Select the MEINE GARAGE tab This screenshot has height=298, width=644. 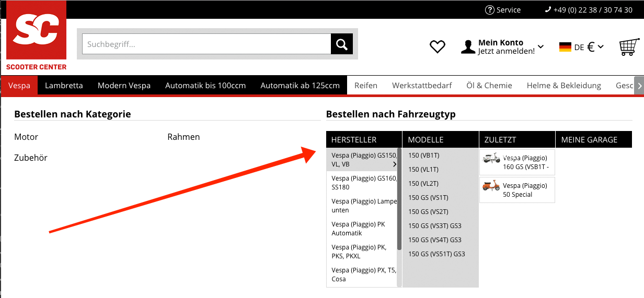click(x=594, y=140)
